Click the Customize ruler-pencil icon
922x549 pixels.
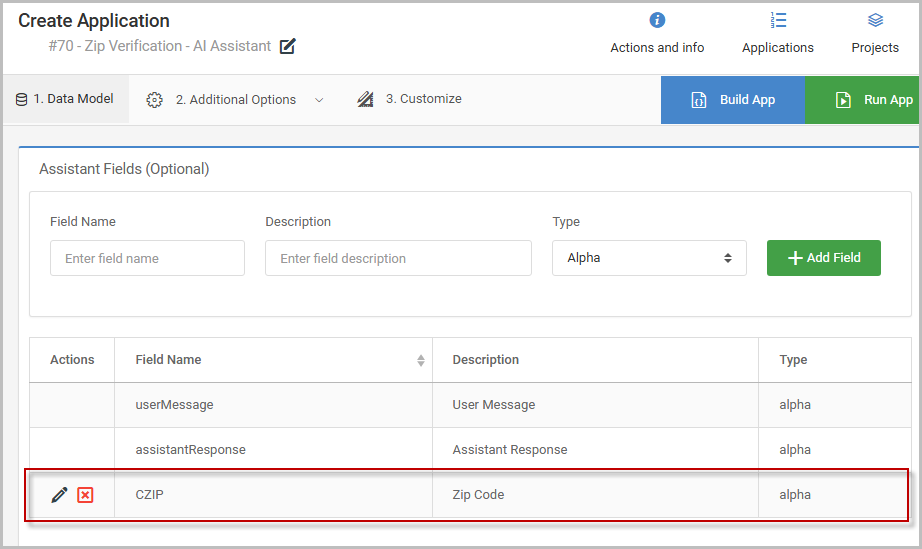click(x=365, y=99)
